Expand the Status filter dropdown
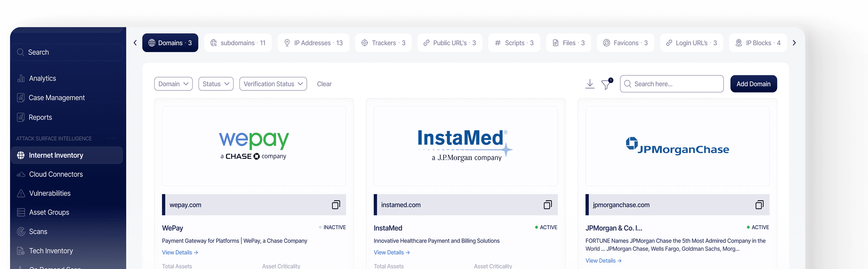The width and height of the screenshot is (868, 269). [x=216, y=84]
